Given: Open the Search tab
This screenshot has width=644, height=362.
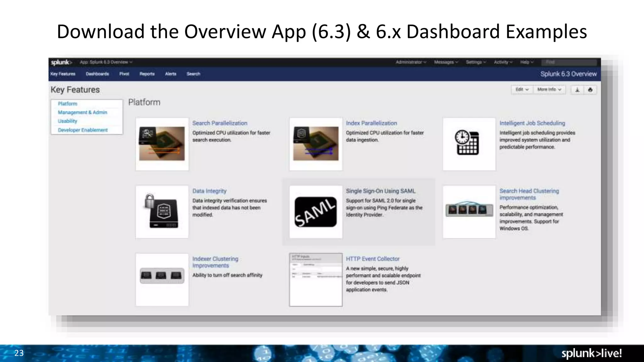Looking at the screenshot, I should (x=193, y=74).
